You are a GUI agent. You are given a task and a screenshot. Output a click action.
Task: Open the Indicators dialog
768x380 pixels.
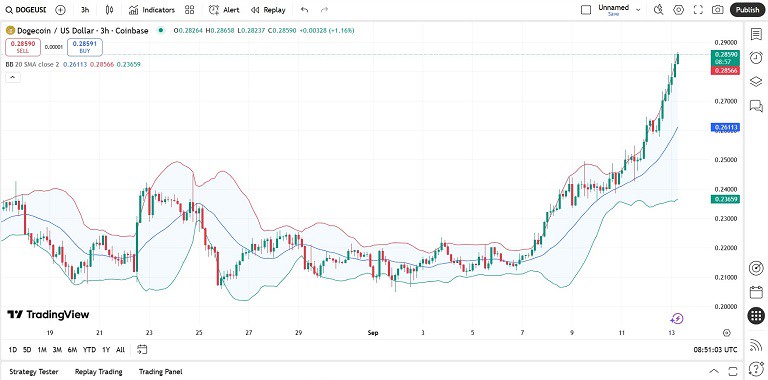point(151,10)
